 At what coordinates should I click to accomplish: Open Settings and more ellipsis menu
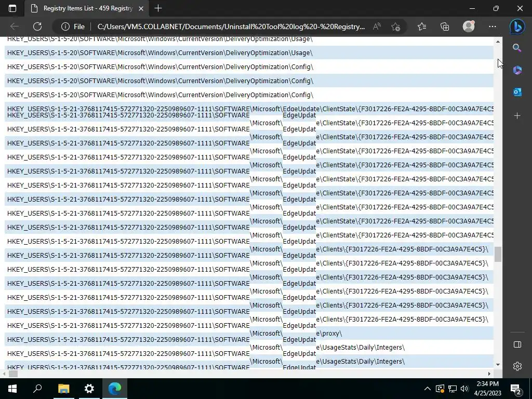[493, 26]
